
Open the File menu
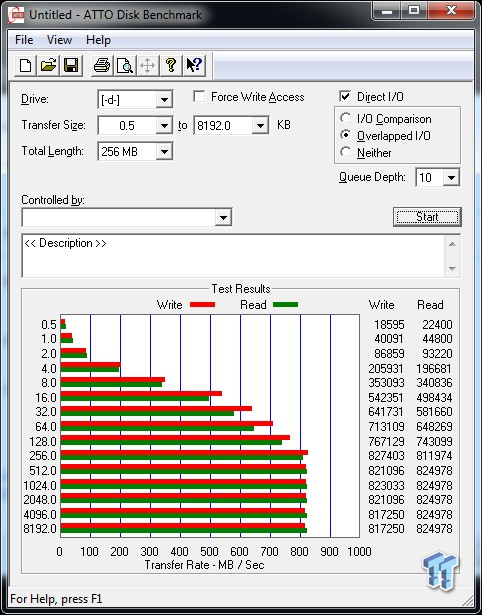[x=24, y=40]
